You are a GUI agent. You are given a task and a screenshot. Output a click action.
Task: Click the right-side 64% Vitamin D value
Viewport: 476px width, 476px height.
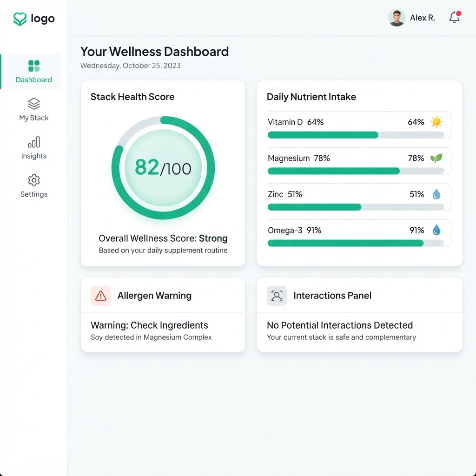(416, 122)
